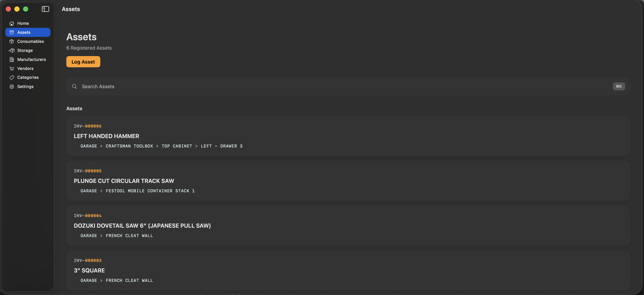Click TOP CABINET in hammer location path
Viewport: 644px width, 295px height.
177,146
